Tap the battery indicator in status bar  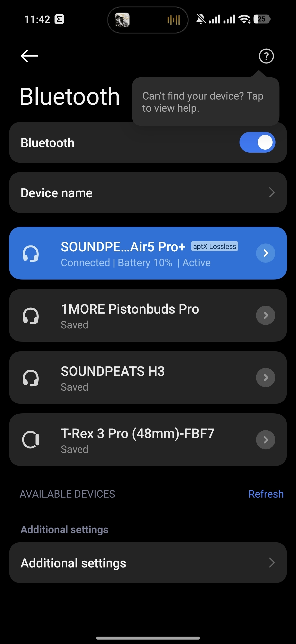tap(262, 19)
